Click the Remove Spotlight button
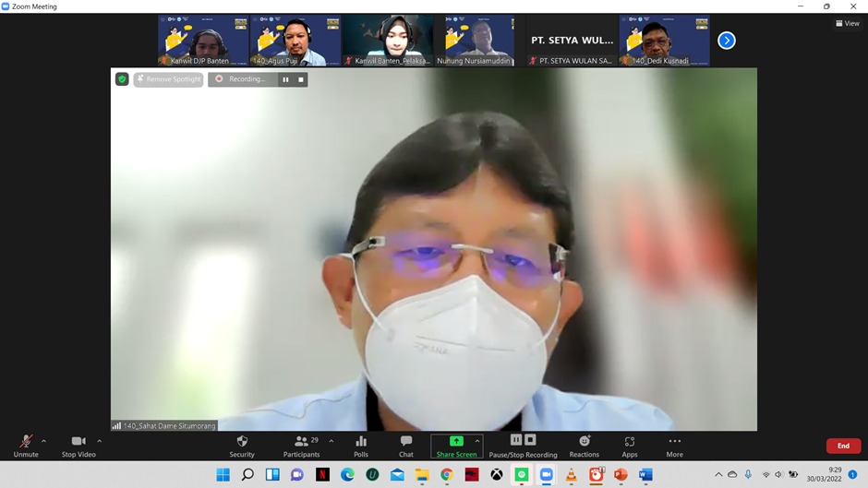The width and height of the screenshot is (868, 488). [x=168, y=79]
